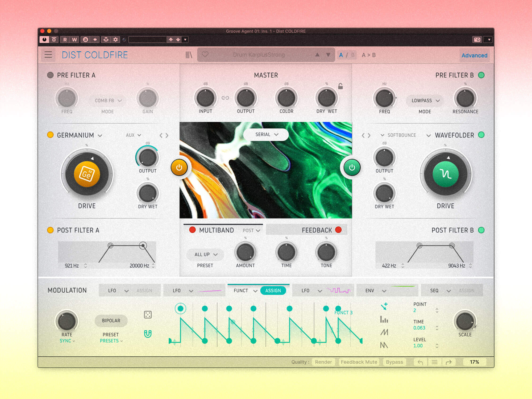Click the bar graph icon beside the function editor
The image size is (532, 399).
coord(384,319)
